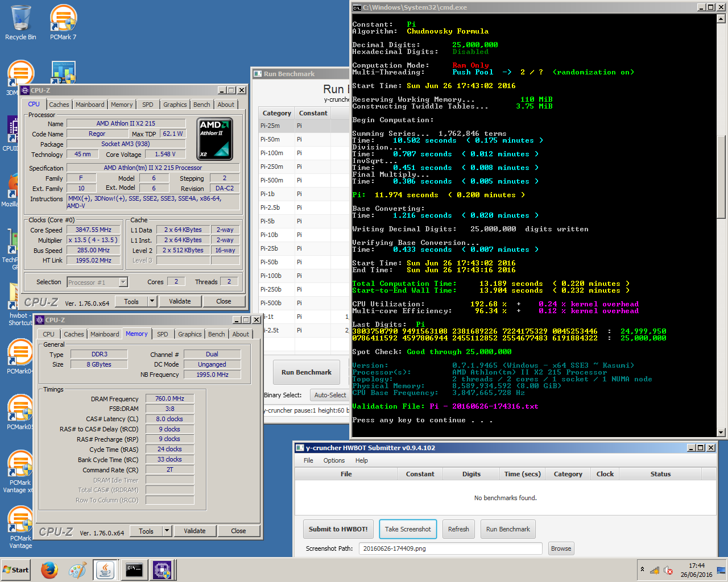Image resolution: width=728 pixels, height=582 pixels.
Task: Select Pi-500b row in benchmark list
Action: [x=304, y=303]
